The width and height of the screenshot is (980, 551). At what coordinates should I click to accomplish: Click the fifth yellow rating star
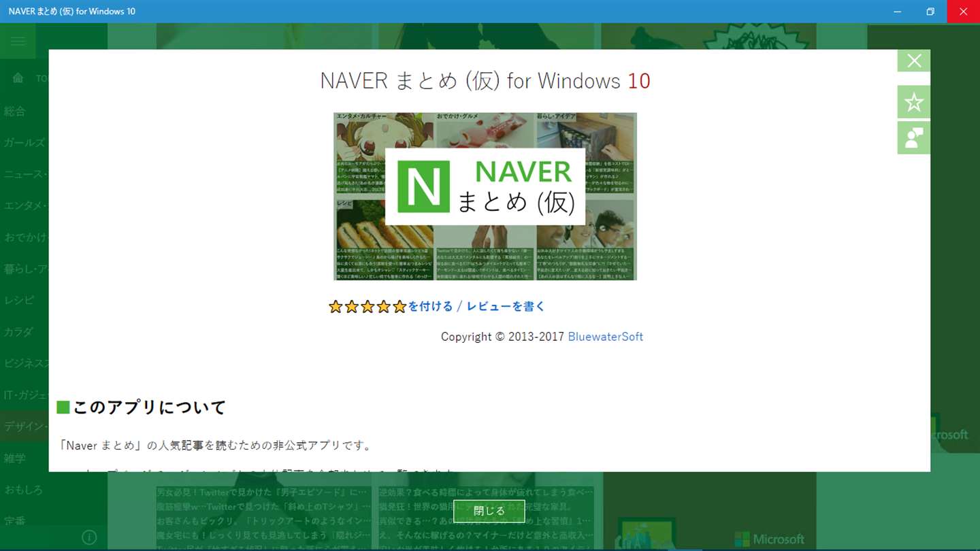(x=399, y=307)
